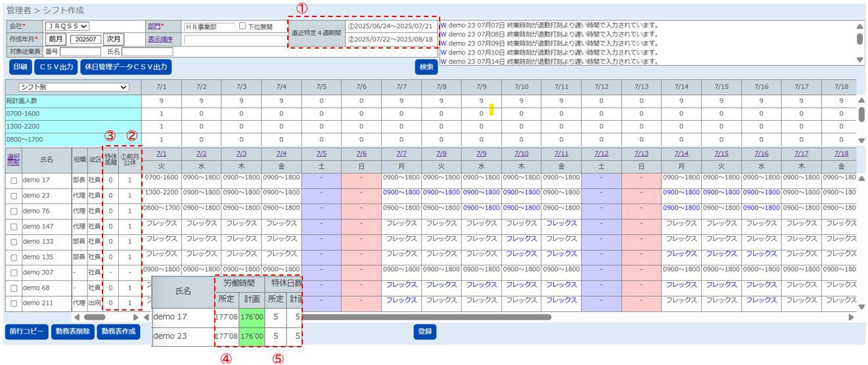Open the 7/1 date column link

pyautogui.click(x=161, y=154)
